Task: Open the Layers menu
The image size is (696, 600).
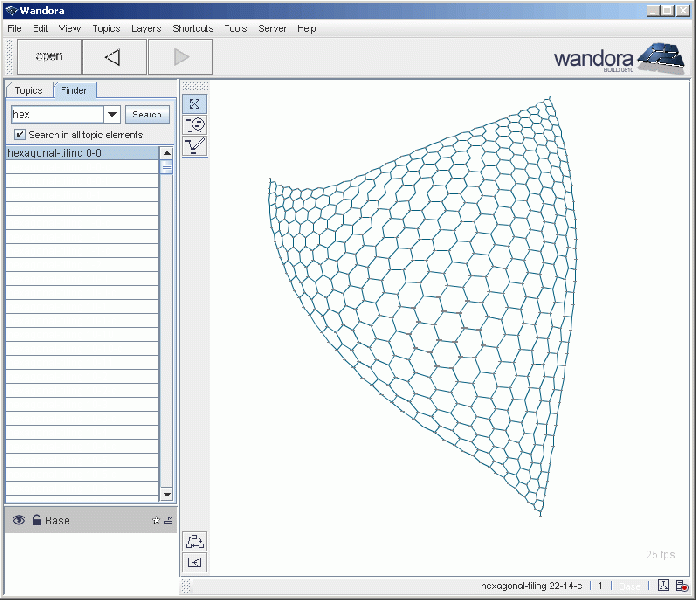Action: (x=145, y=29)
